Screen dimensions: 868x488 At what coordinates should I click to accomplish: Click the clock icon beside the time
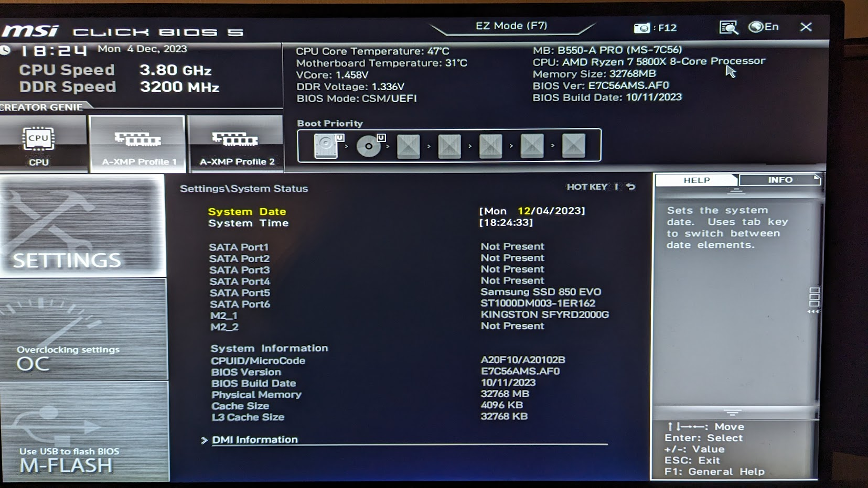pyautogui.click(x=5, y=50)
